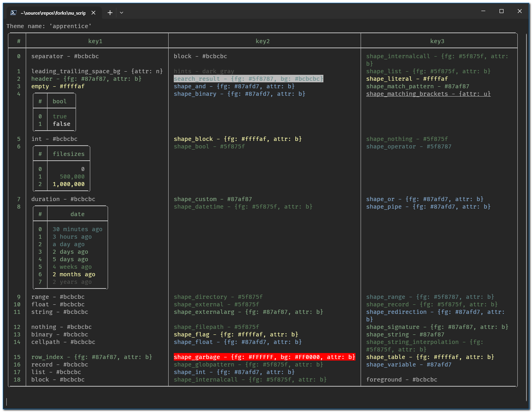Screen dimensions: 532x412
Task: Click 'hints - dark_gray' text
Action: (204, 71)
